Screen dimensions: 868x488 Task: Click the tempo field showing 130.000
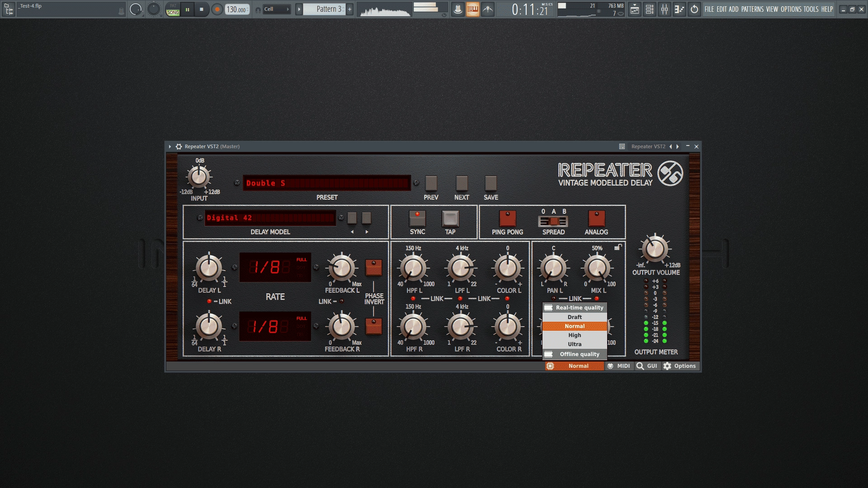237,9
